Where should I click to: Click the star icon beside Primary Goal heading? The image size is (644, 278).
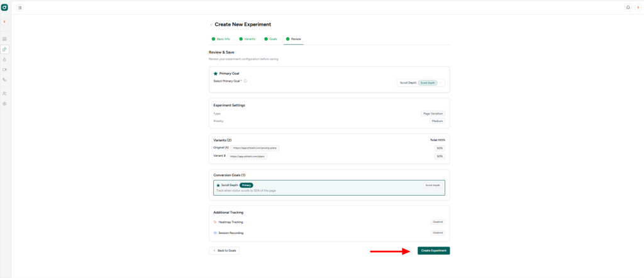(x=216, y=74)
